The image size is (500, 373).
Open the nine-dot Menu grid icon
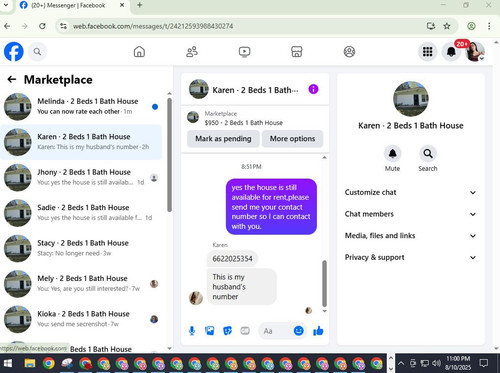click(428, 52)
